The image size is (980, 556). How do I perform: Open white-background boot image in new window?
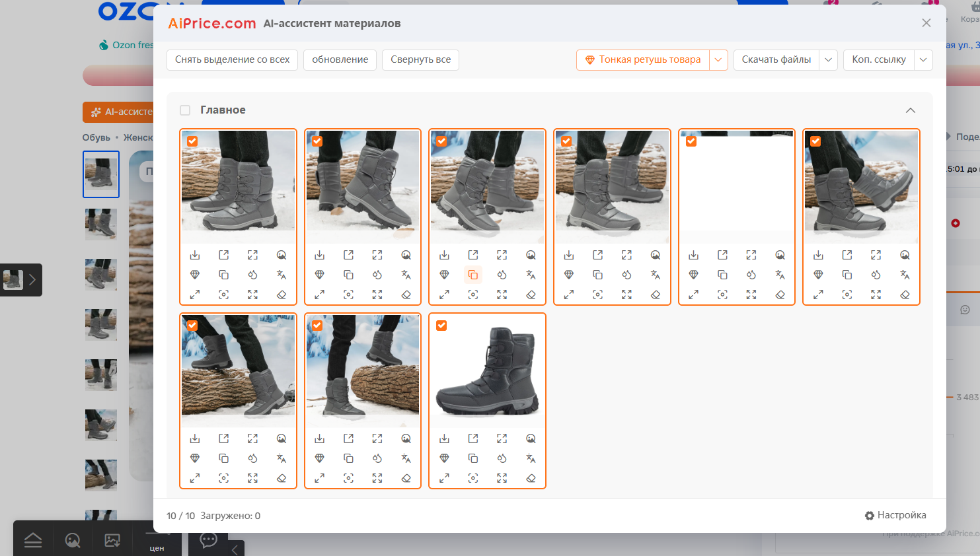coord(473,439)
